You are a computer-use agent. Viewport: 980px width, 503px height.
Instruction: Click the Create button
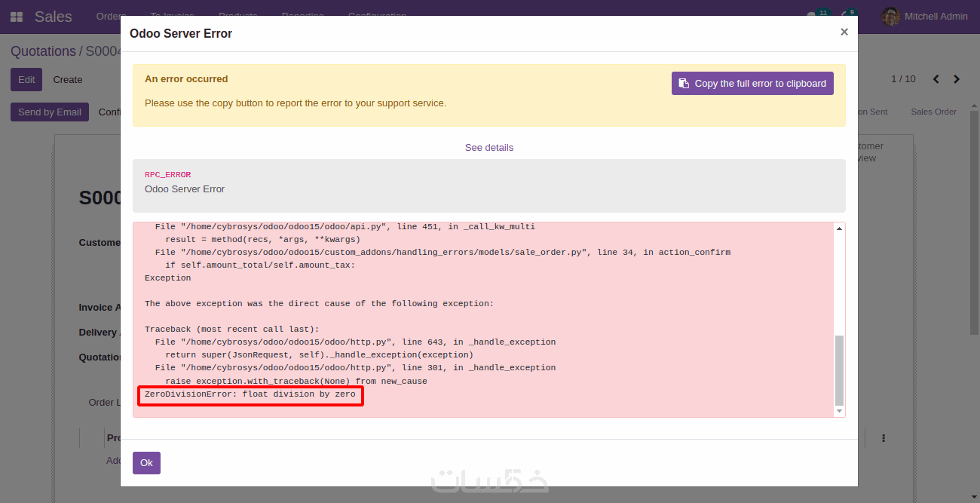point(68,79)
